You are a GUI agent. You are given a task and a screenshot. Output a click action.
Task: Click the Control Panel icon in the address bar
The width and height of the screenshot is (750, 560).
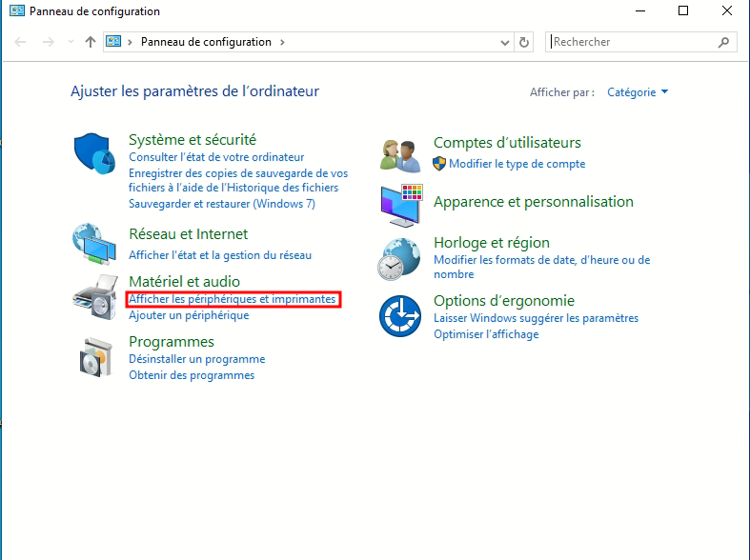pos(113,42)
